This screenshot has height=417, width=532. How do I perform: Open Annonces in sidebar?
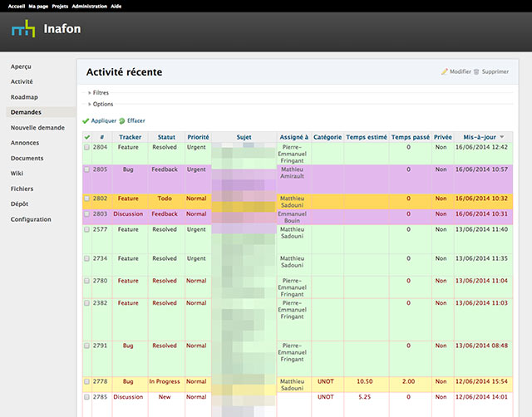[25, 143]
